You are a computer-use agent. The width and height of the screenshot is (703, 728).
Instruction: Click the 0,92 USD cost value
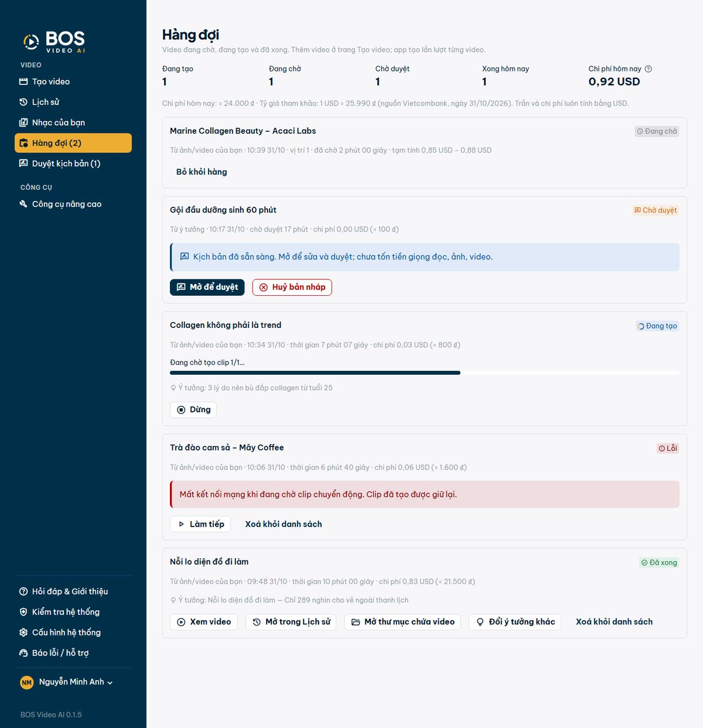pyautogui.click(x=614, y=82)
